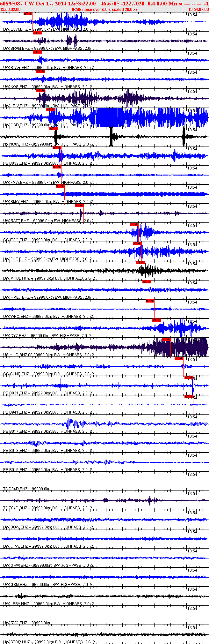This screenshot has height=644, width=209.
Task: Click the red pick flag on UW.RATT trace
Action: (80, 205)
